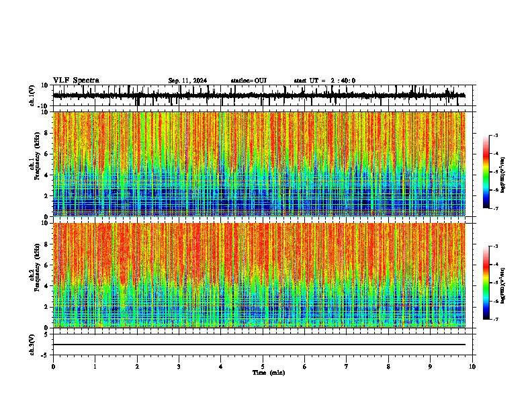Click the "Time (min)" axis label
Image resolution: width=532 pixels, height=411 pixels.
click(269, 373)
